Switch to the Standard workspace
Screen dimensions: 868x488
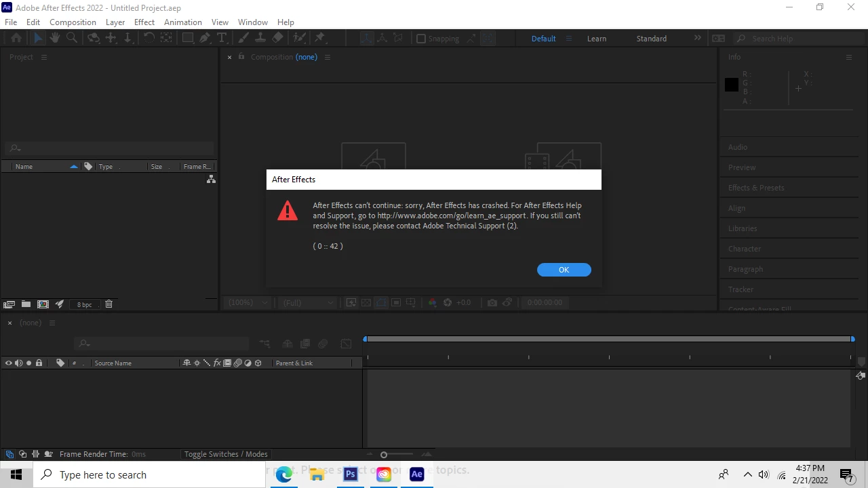pos(652,39)
